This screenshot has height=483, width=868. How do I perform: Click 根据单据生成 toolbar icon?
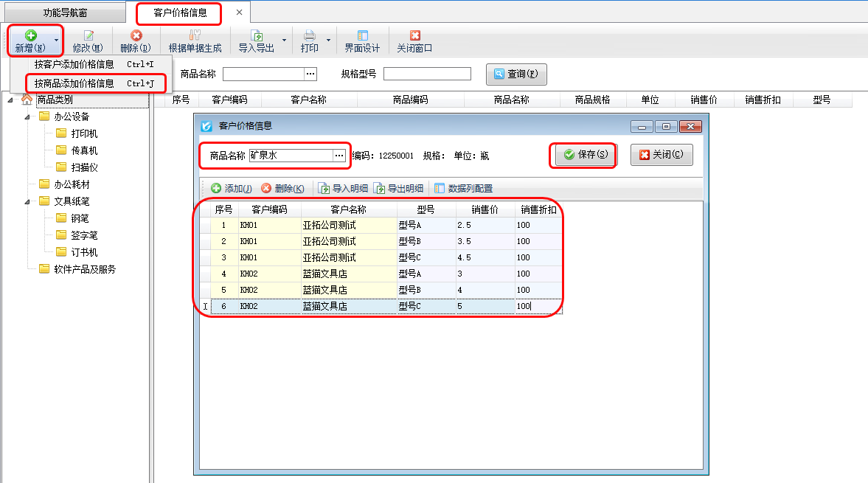click(x=195, y=35)
